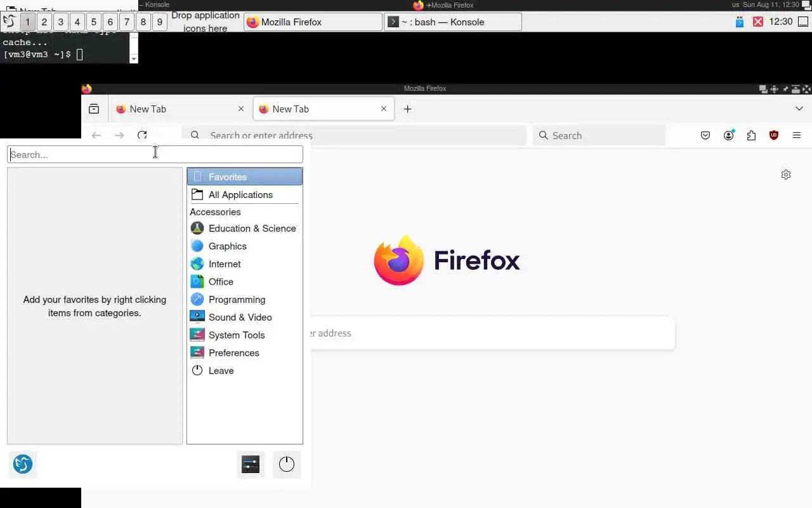
Task: Click the red X tray icon
Action: pyautogui.click(x=757, y=22)
